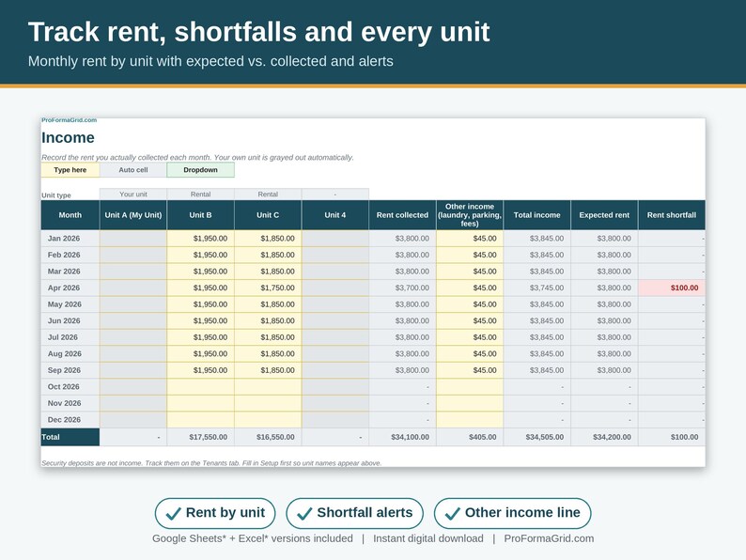Click the checkmark icon in Rent by unit badge
The width and height of the screenshot is (746, 560).
(173, 513)
